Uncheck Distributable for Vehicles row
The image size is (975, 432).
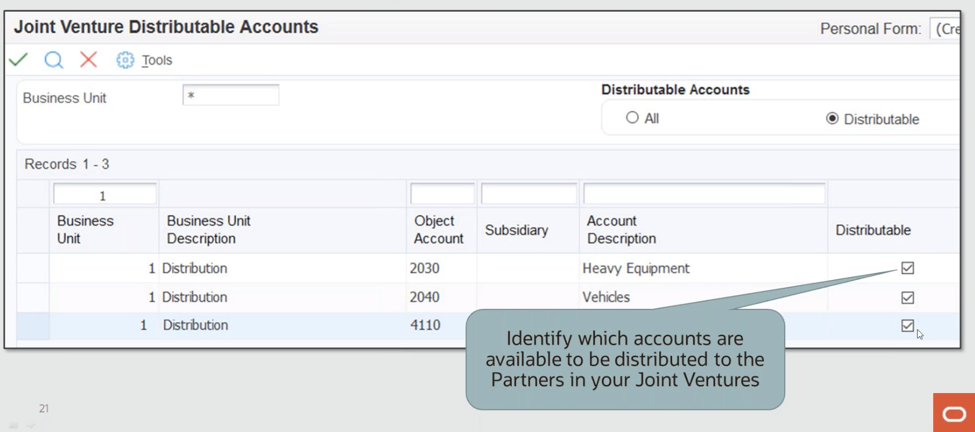click(907, 298)
